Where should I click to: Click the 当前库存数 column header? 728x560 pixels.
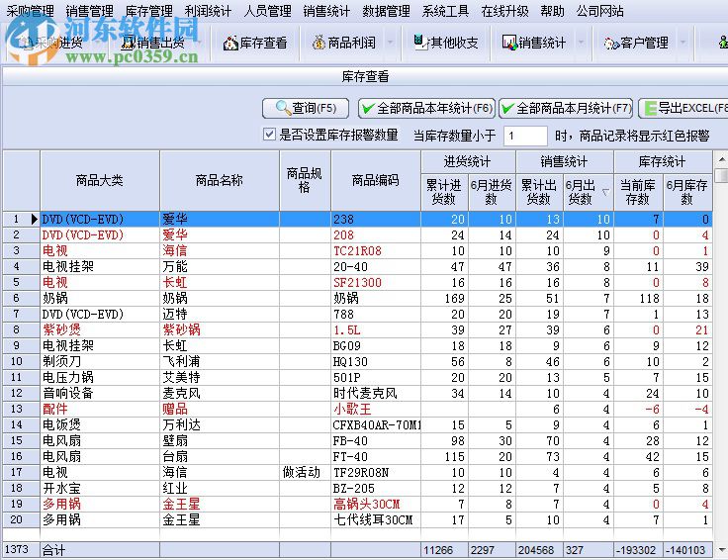pos(638,192)
